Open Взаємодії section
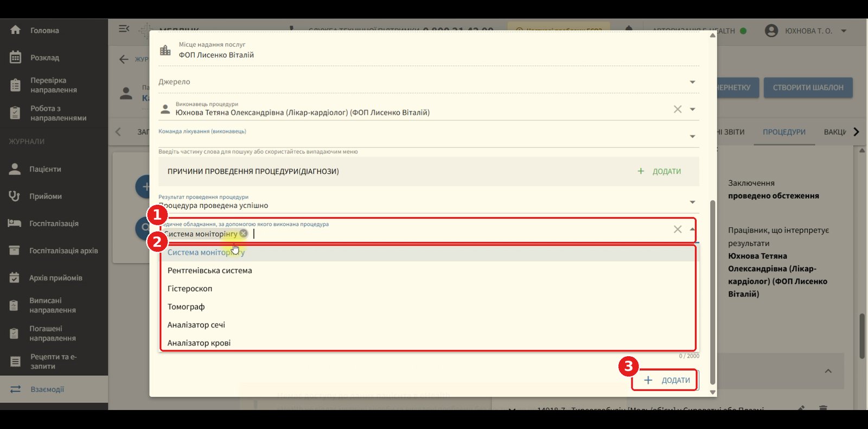Screen dimensions: 868x429 coord(54,389)
